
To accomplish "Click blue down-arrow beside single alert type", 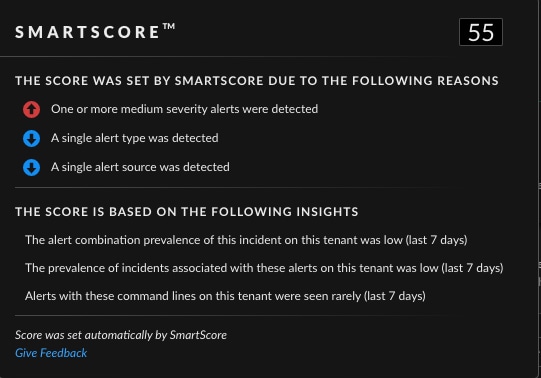I will [31, 139].
